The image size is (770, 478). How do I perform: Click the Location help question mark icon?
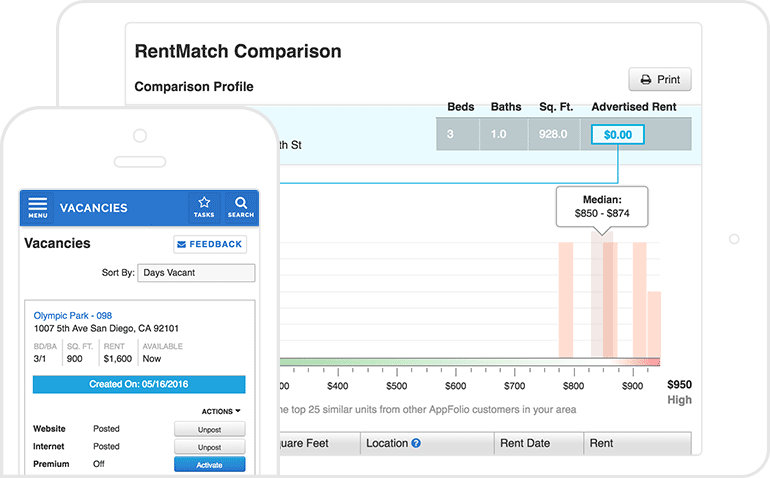[x=416, y=443]
